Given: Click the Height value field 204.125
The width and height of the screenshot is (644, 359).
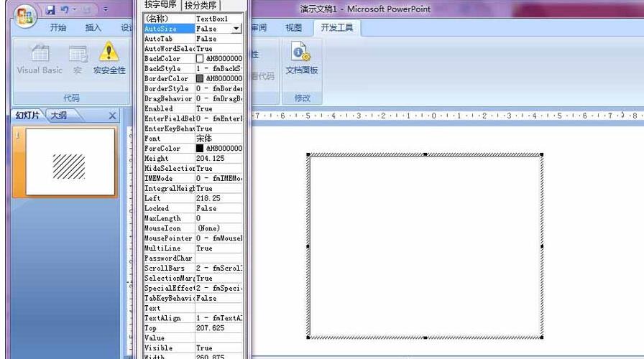Looking at the screenshot, I should tap(219, 159).
